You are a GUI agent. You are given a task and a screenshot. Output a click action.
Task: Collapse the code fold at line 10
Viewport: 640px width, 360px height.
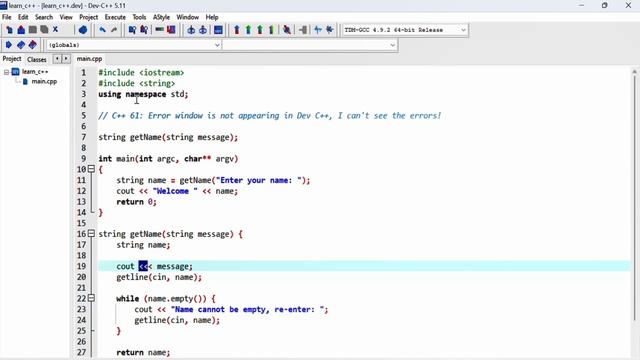(x=91, y=169)
